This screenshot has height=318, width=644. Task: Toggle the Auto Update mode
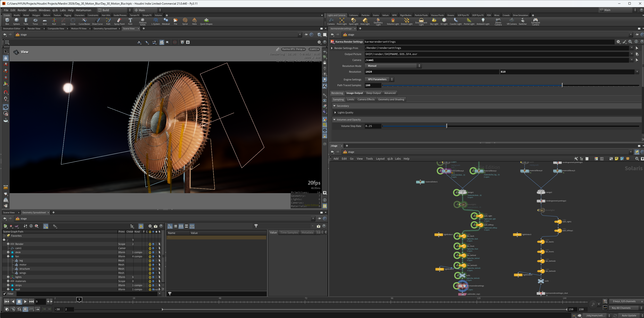click(629, 315)
